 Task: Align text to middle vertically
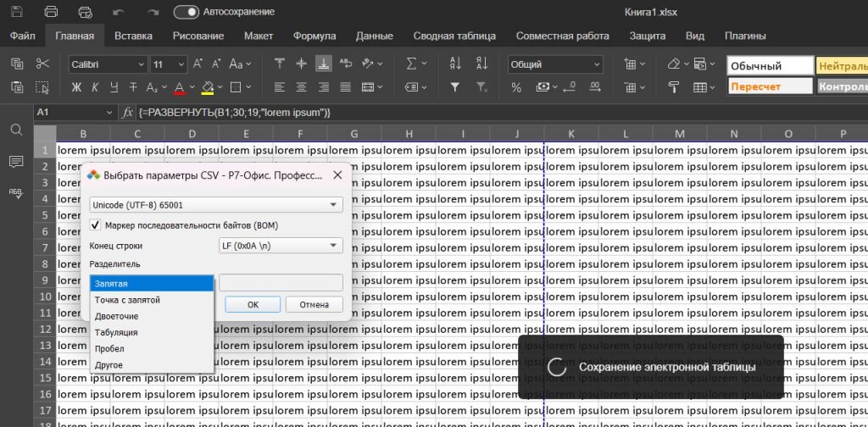[301, 64]
